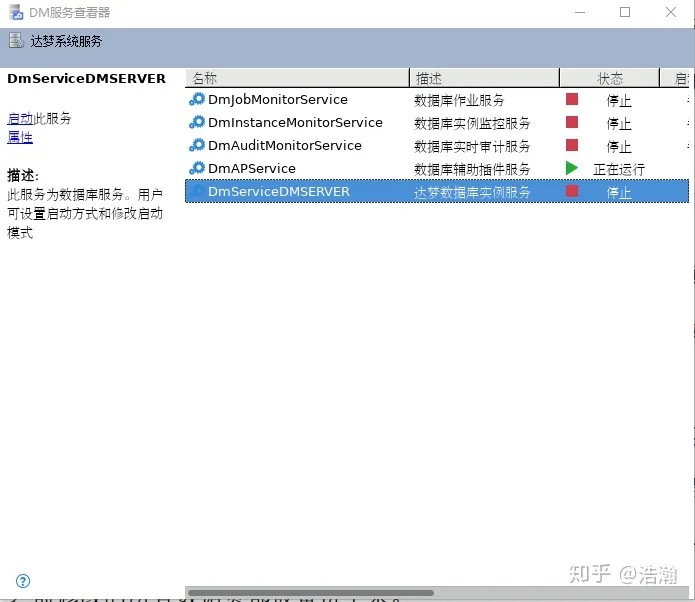
Task: Click the gear icon for DmAPService
Action: click(197, 168)
